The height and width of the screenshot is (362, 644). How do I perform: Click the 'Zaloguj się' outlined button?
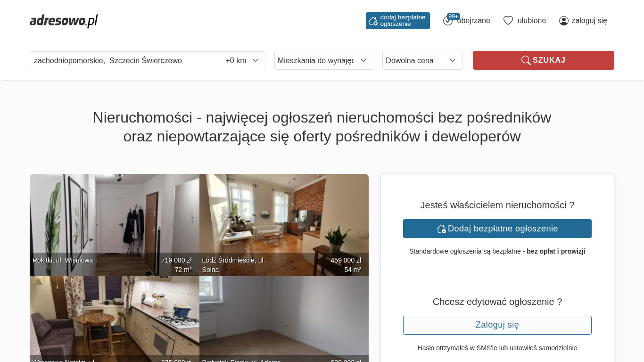pos(497,325)
